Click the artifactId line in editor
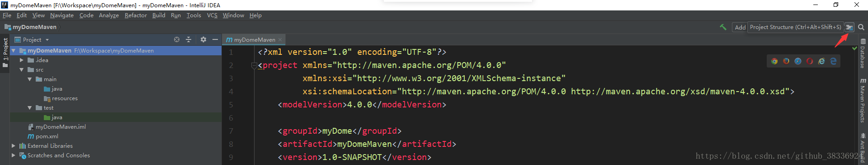 367,144
